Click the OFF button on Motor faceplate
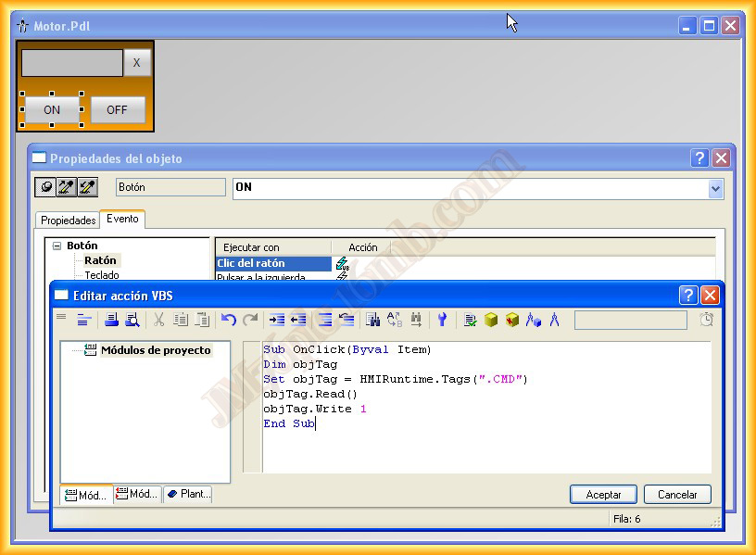Image resolution: width=756 pixels, height=555 pixels. pyautogui.click(x=117, y=109)
